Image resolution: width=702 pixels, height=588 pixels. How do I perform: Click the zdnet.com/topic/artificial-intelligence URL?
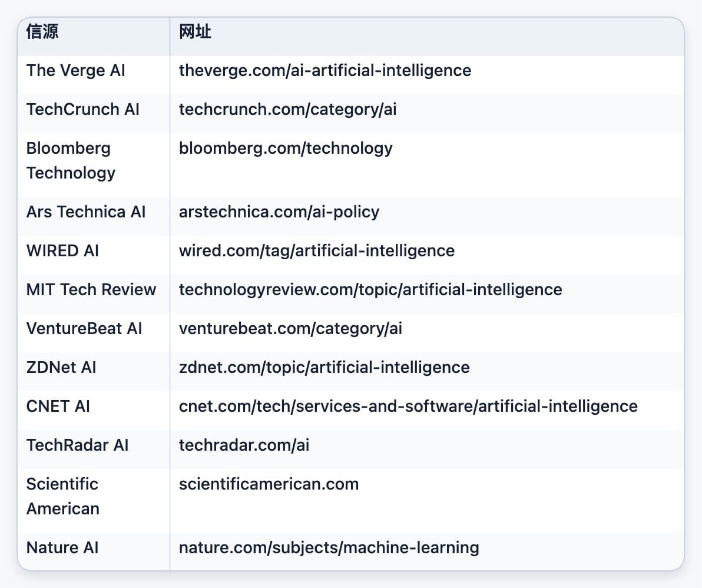point(324,368)
